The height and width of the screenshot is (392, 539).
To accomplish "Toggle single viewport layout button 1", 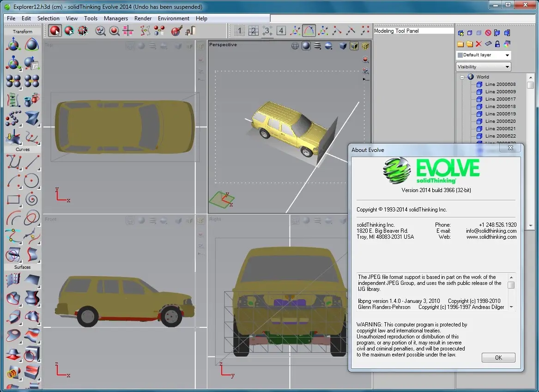I will point(240,31).
